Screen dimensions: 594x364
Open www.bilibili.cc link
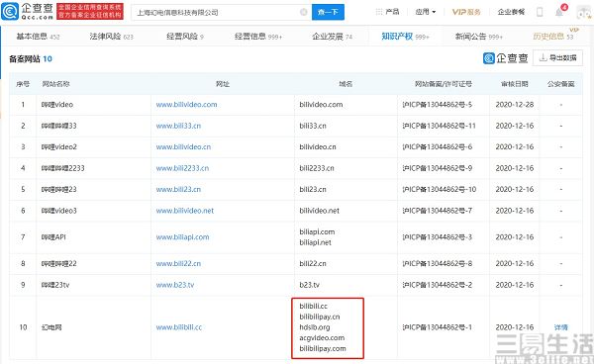(x=179, y=327)
